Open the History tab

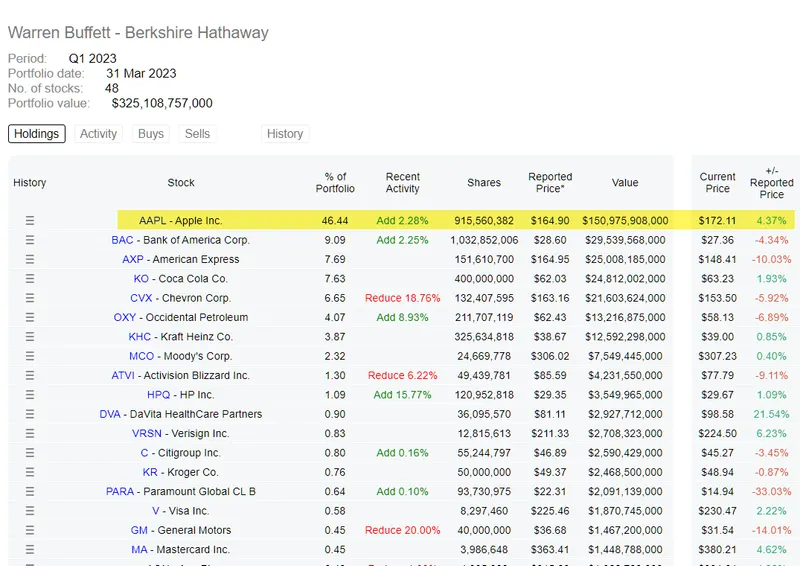(285, 134)
